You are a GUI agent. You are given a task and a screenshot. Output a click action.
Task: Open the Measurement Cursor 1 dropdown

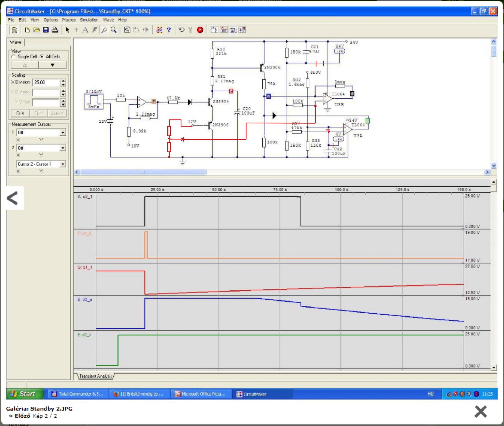point(63,133)
